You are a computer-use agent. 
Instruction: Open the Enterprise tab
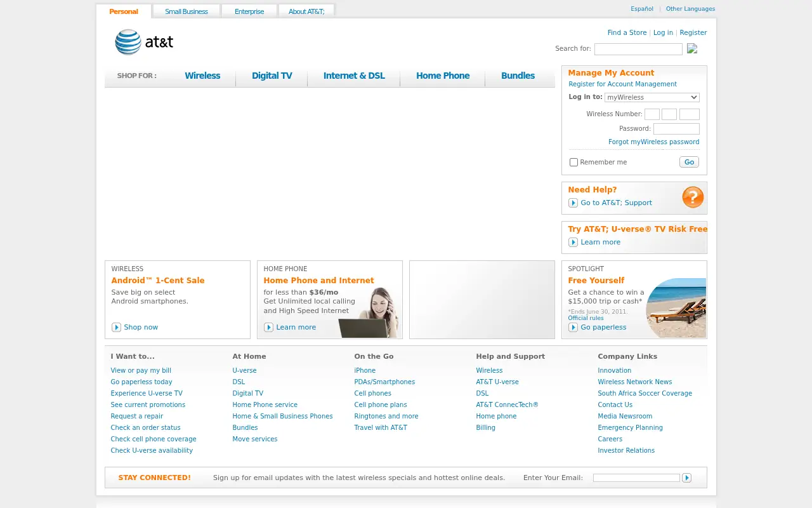pos(249,11)
